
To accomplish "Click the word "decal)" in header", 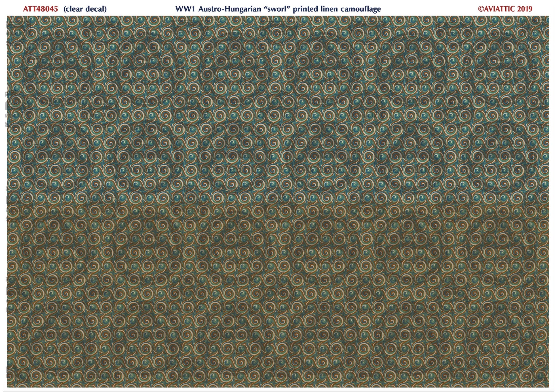I will pyautogui.click(x=97, y=9).
